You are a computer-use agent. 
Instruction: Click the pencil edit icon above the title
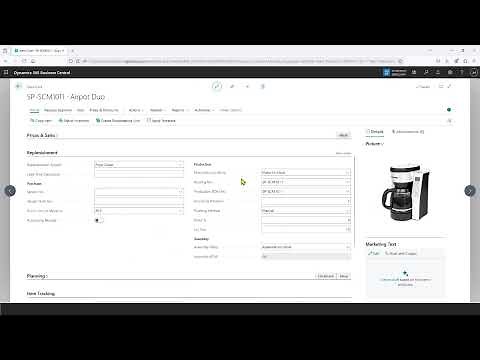coord(217,86)
